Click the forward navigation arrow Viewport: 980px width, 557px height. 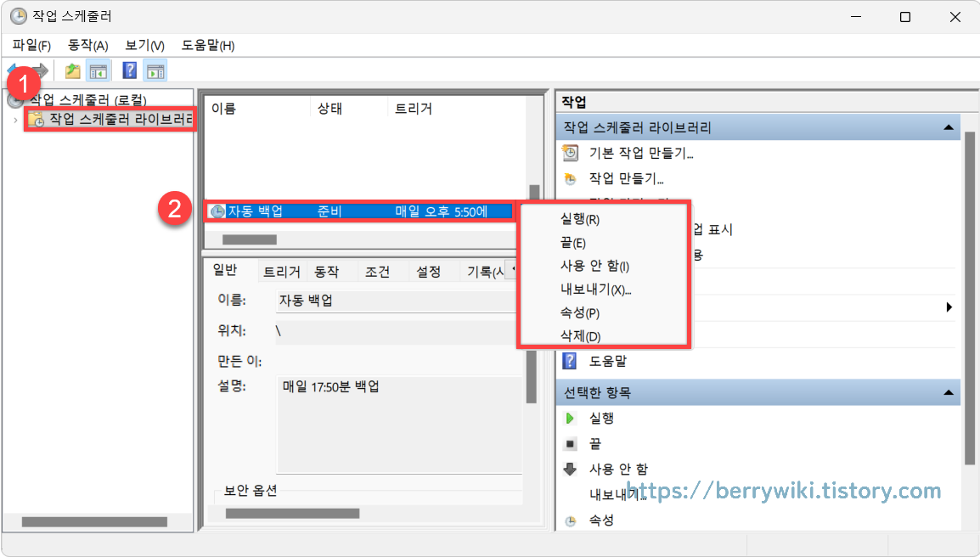click(38, 70)
